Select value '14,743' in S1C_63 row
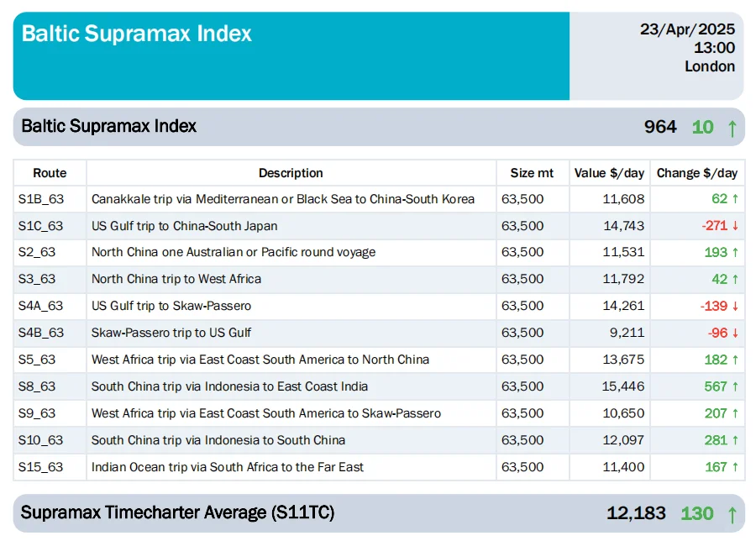The image size is (756, 541). (x=623, y=226)
